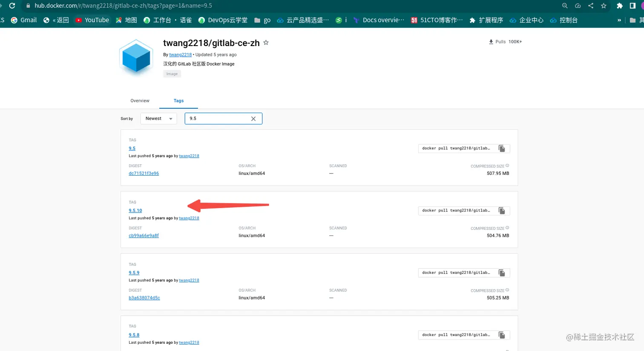
Task: Open Docs overview bookmark
Action: [x=379, y=20]
